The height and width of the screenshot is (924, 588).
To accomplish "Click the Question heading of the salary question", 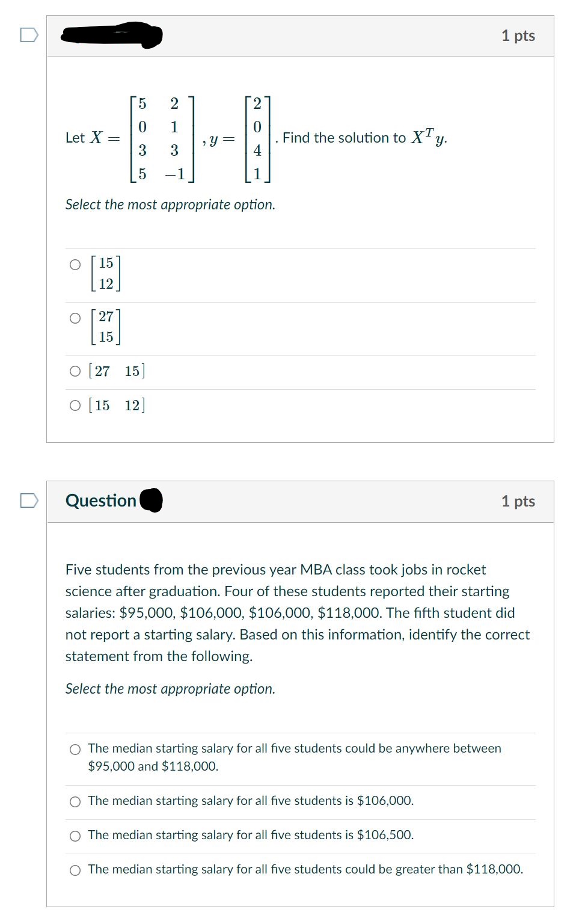I will pyautogui.click(x=101, y=500).
